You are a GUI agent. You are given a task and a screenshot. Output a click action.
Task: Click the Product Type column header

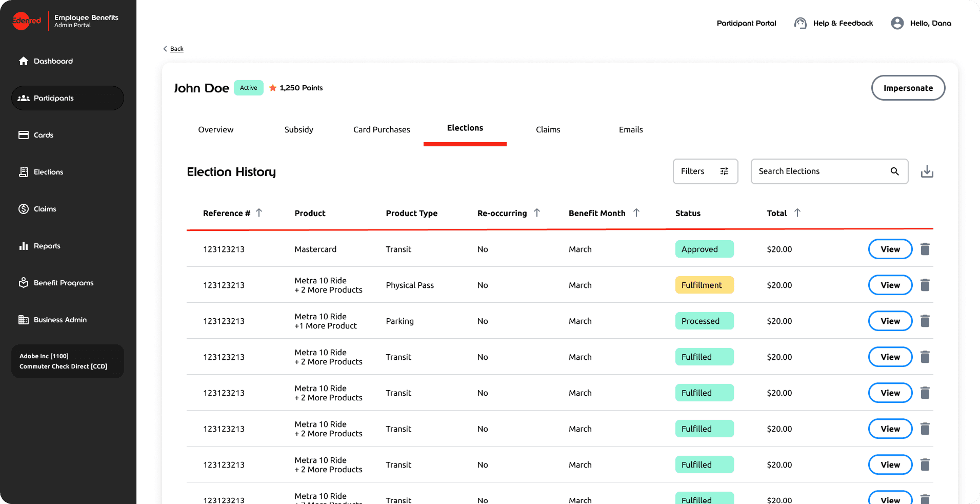click(x=412, y=213)
